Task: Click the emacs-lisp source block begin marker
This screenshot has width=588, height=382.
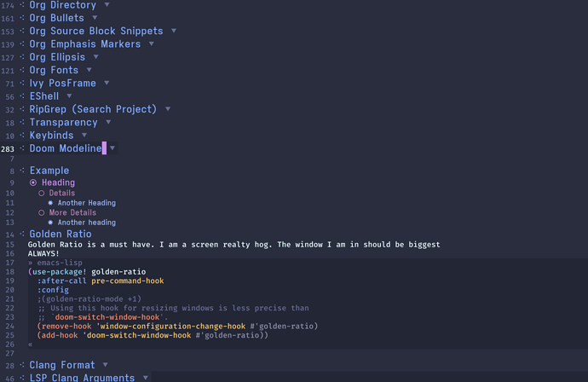Action: tap(55, 263)
